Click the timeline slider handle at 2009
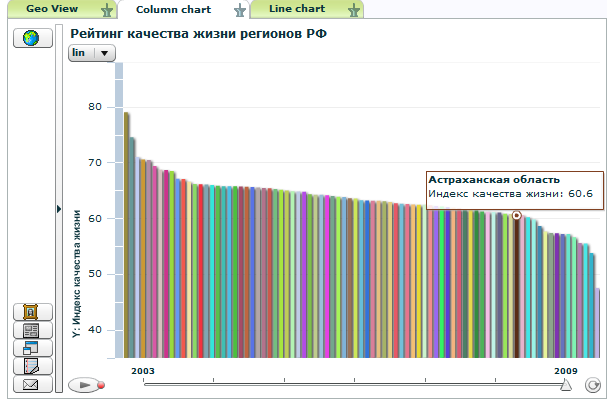The width and height of the screenshot is (608, 408). click(x=566, y=384)
